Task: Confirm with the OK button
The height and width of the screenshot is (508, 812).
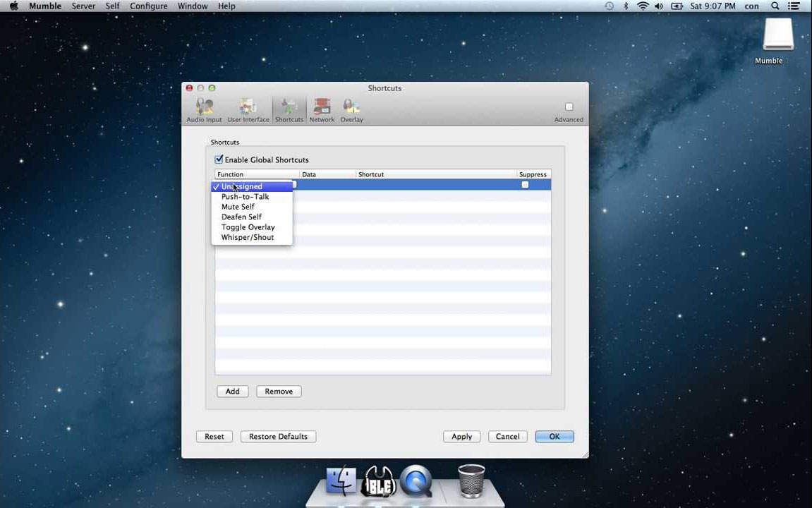Action: point(555,437)
